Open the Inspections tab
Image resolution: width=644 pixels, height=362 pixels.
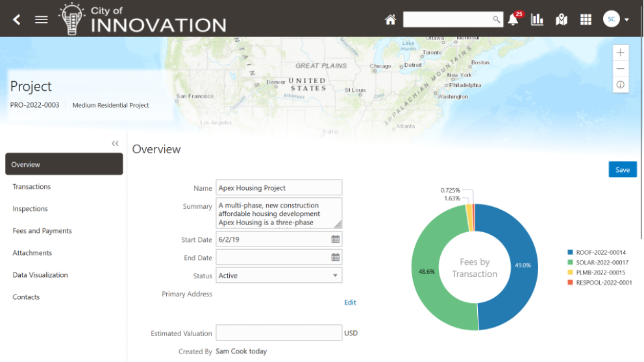click(x=30, y=208)
